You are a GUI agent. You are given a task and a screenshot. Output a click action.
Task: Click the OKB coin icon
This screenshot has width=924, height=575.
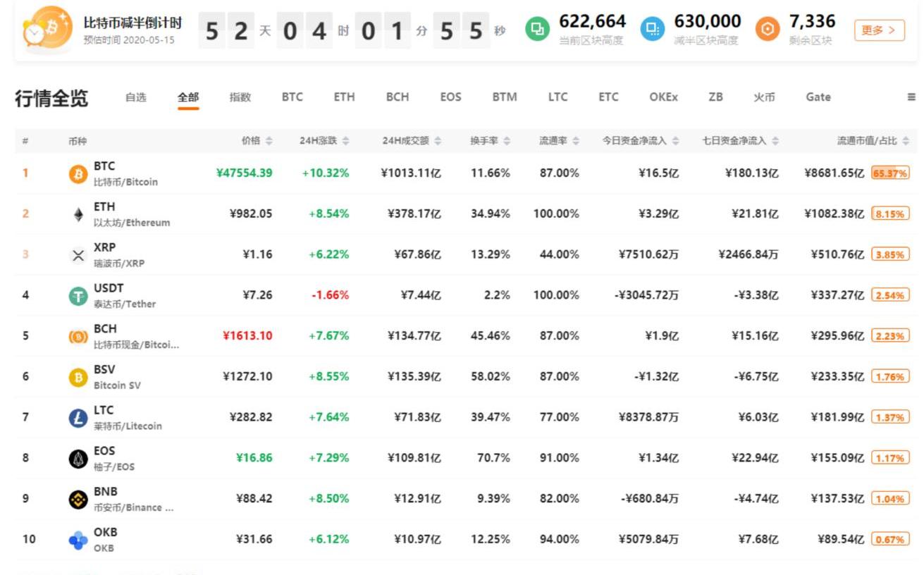pyautogui.click(x=78, y=540)
